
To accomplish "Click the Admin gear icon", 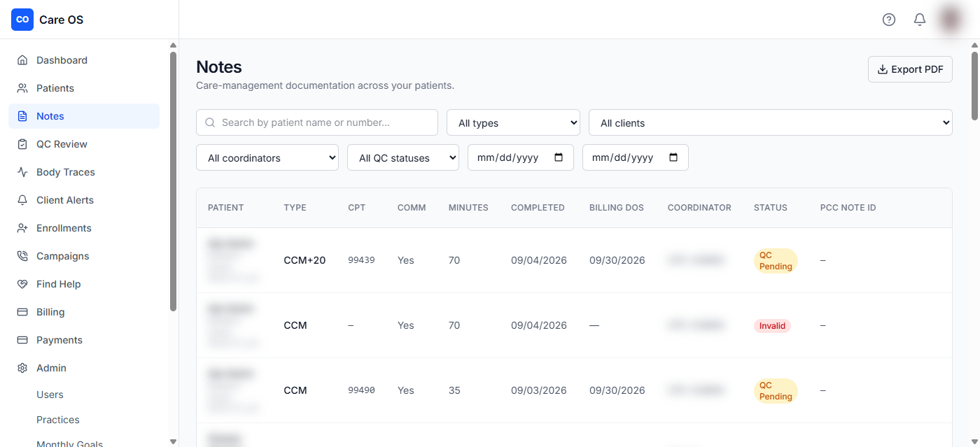I will [22, 368].
